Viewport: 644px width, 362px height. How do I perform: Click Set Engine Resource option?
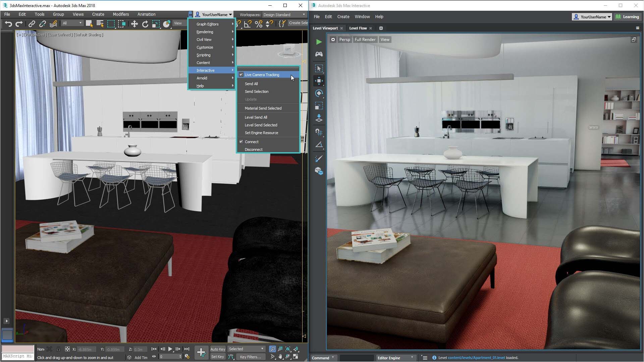(261, 133)
